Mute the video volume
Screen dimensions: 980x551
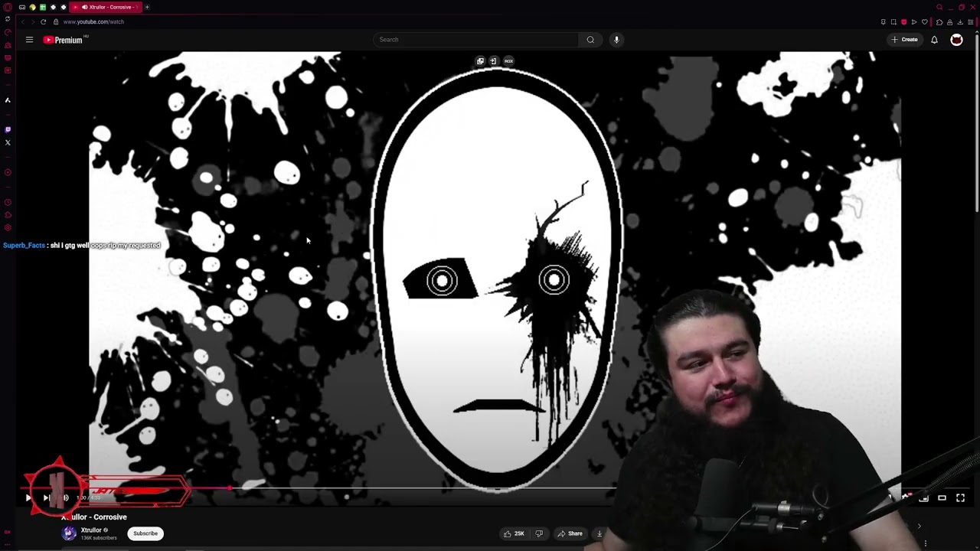pos(65,498)
